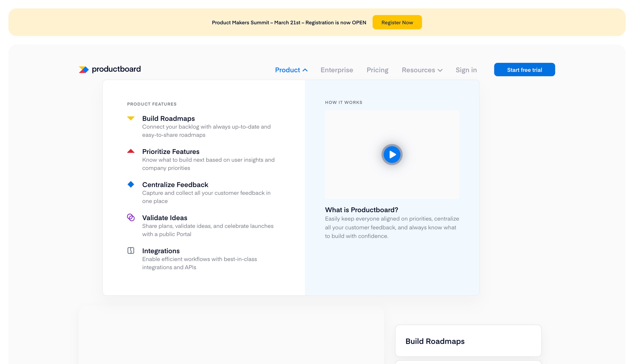Click the What is Productboard? heading
The image size is (634, 364).
(361, 210)
